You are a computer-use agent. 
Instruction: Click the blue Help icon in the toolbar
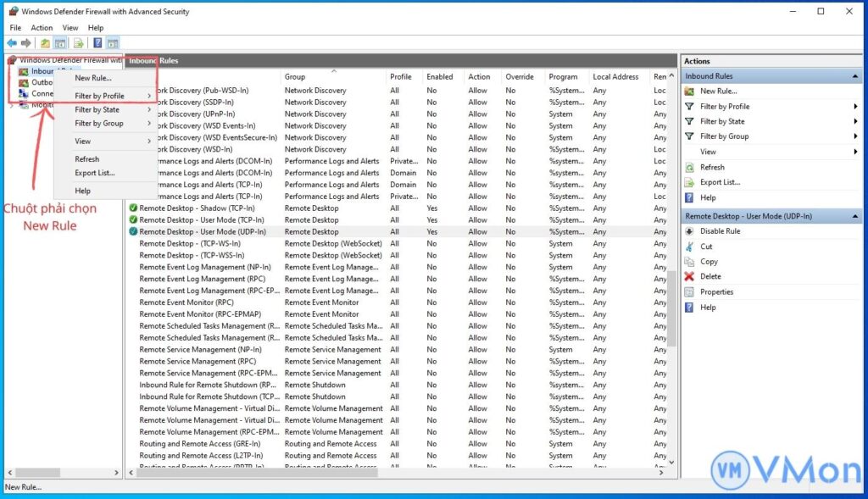[97, 42]
